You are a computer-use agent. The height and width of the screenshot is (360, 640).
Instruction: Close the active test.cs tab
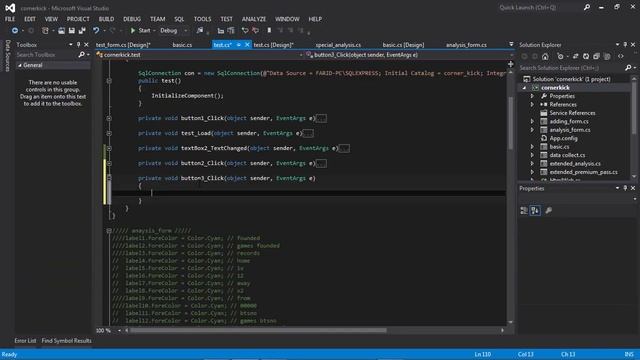pos(247,45)
